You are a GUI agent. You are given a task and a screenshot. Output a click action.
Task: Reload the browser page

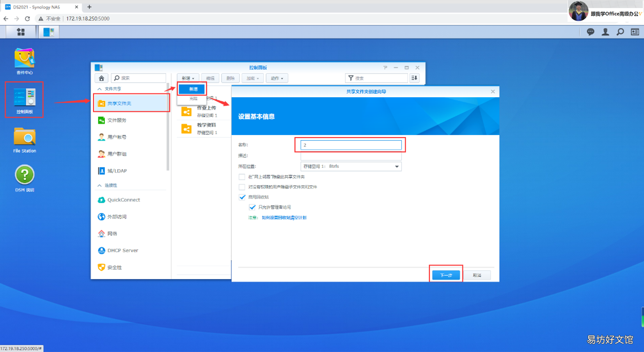coord(27,19)
